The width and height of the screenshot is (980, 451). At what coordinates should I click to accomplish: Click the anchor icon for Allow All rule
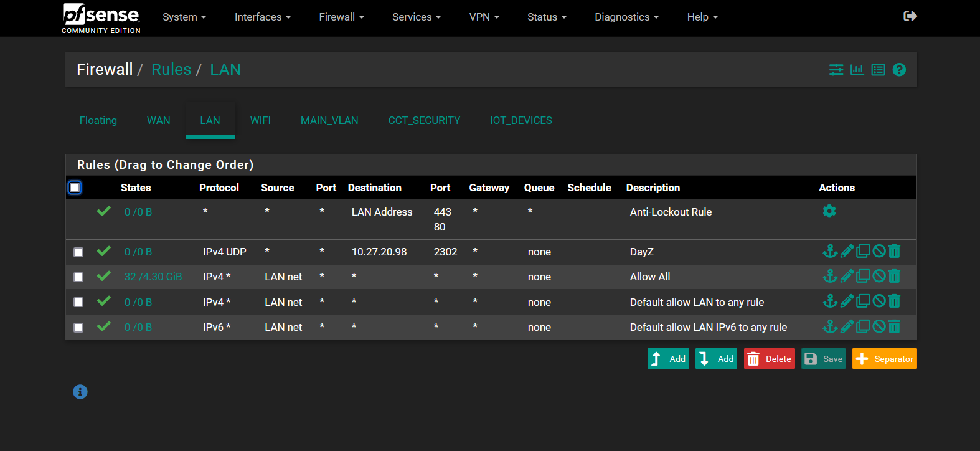click(830, 276)
